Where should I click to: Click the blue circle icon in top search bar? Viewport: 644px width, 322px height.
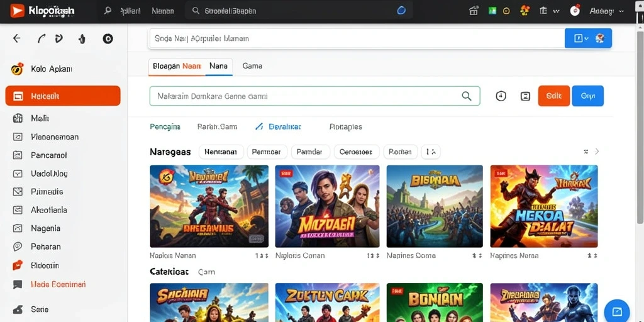(401, 11)
